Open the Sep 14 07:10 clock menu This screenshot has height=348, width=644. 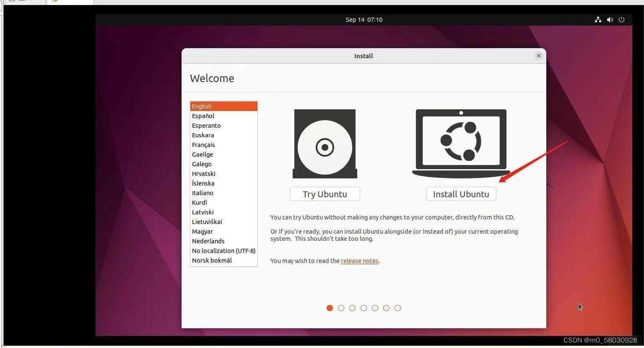click(x=364, y=20)
